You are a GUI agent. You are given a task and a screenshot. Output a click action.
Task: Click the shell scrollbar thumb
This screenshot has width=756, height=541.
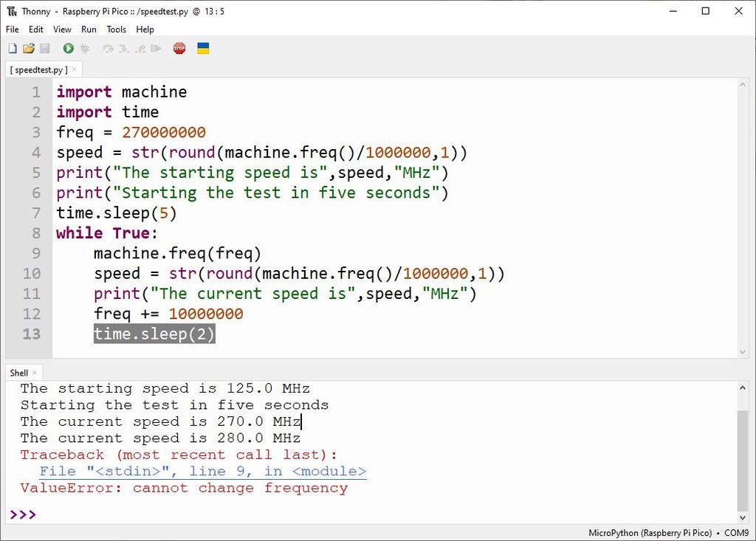pos(743,460)
